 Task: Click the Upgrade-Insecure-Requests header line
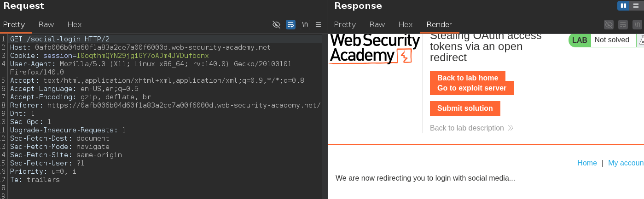(68, 130)
